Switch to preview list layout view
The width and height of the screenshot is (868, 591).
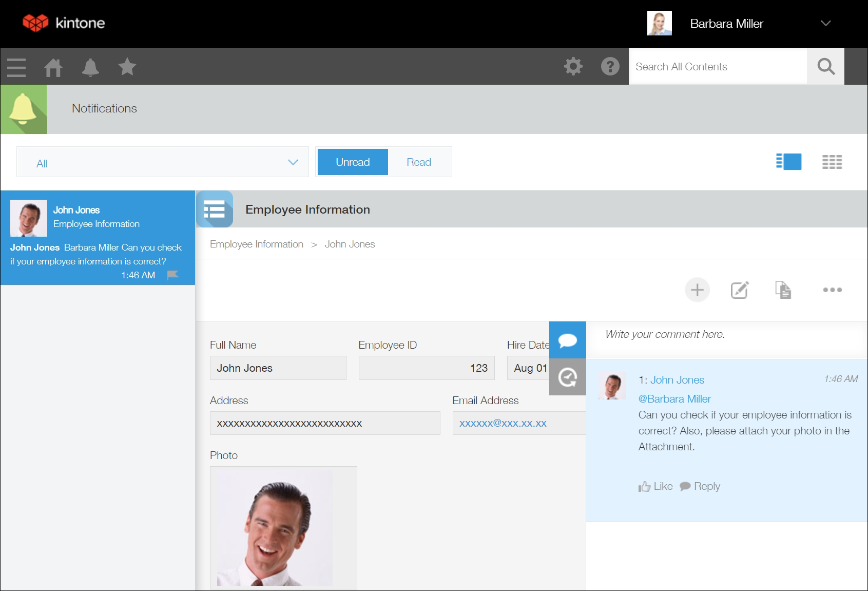tap(788, 162)
